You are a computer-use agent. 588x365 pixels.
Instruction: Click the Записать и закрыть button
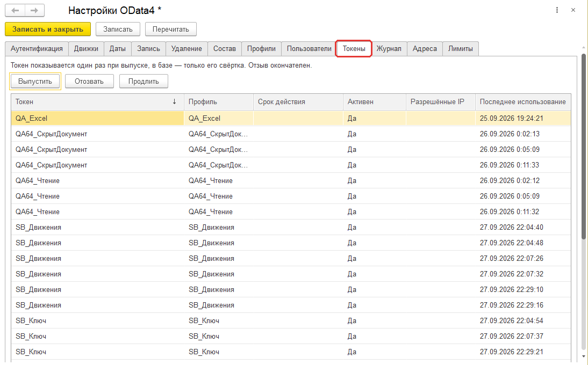click(x=48, y=29)
